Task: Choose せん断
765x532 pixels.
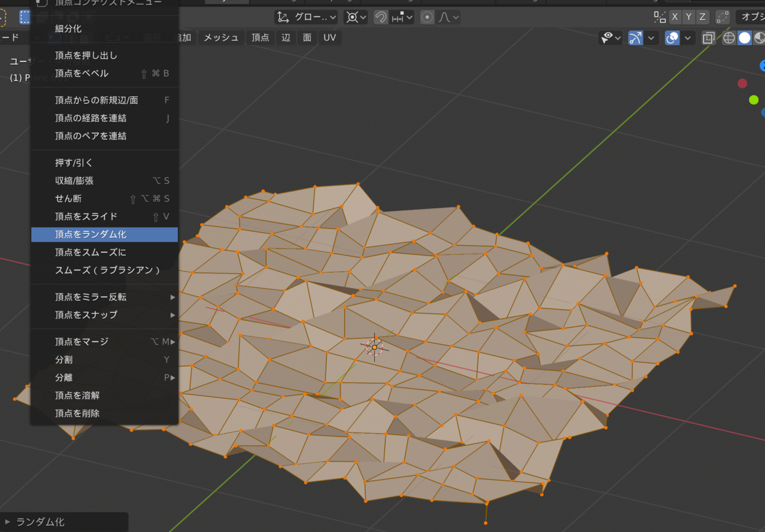Action: click(x=105, y=198)
